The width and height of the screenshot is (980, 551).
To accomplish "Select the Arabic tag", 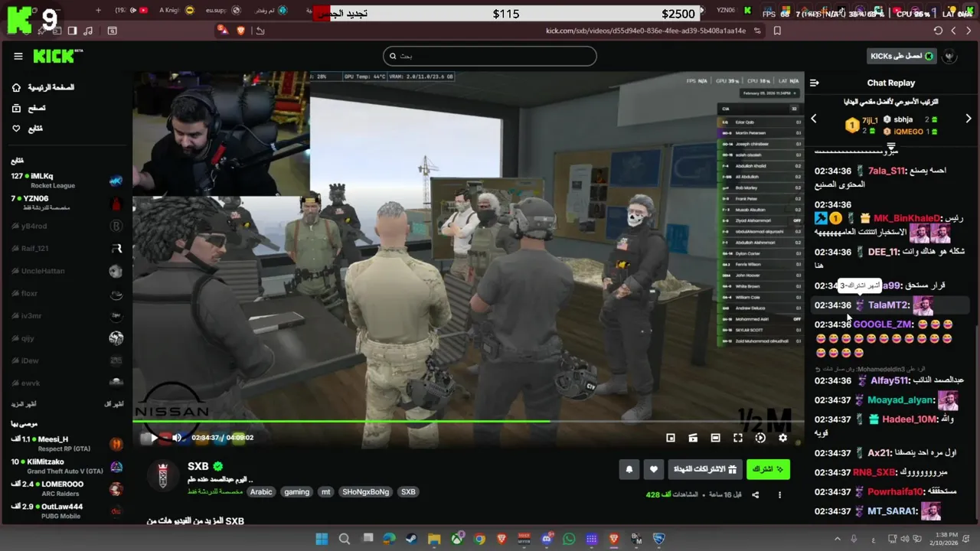I will point(261,492).
